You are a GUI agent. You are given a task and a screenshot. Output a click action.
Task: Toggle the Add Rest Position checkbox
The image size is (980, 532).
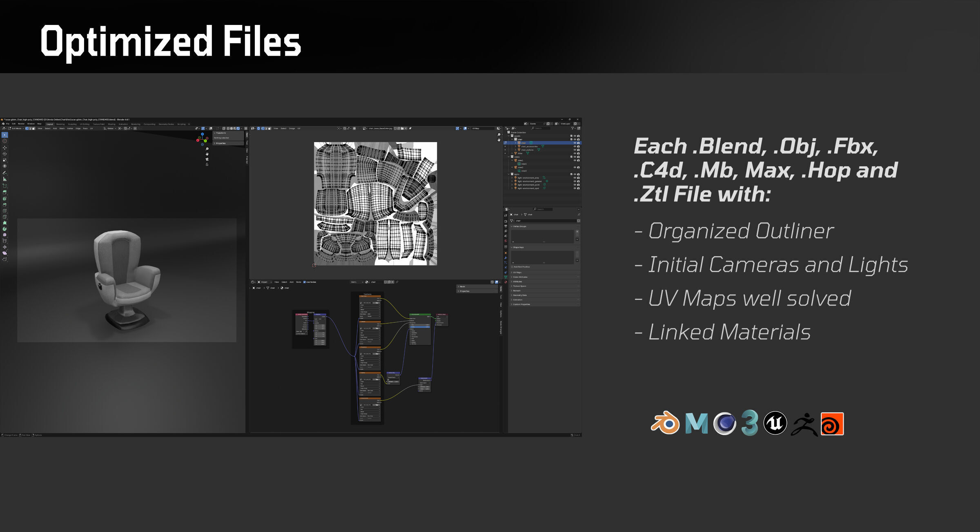(512, 267)
